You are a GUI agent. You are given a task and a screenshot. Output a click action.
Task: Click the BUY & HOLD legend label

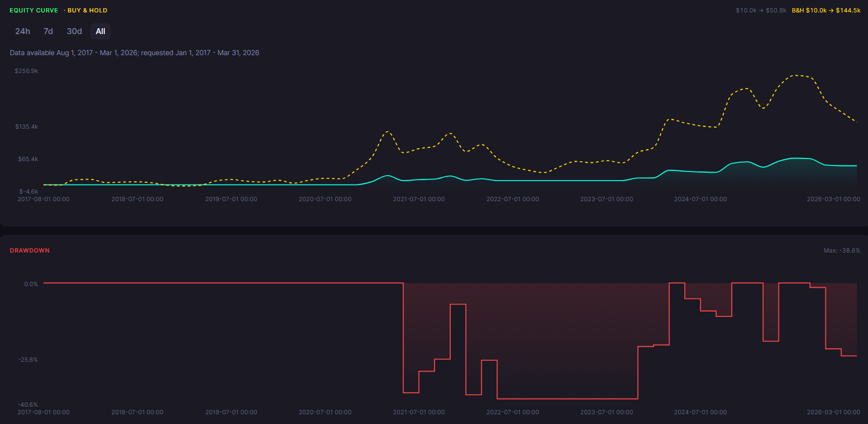click(x=87, y=10)
